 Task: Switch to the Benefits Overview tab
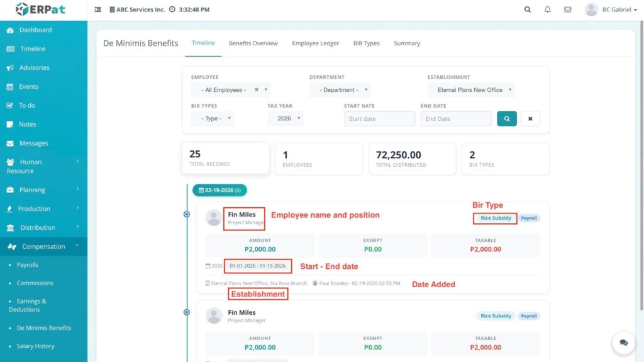(253, 43)
